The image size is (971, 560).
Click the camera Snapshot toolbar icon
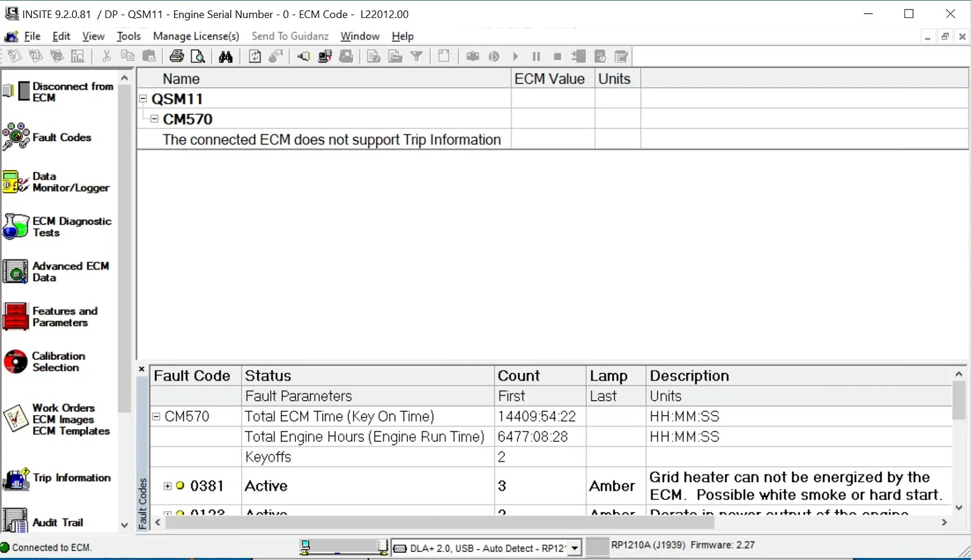pyautogui.click(x=473, y=56)
